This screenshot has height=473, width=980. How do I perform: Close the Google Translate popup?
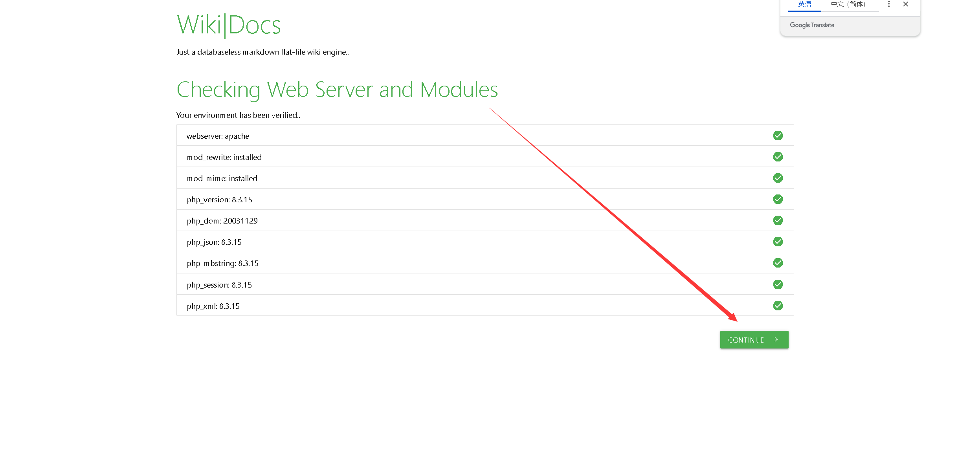click(x=906, y=4)
